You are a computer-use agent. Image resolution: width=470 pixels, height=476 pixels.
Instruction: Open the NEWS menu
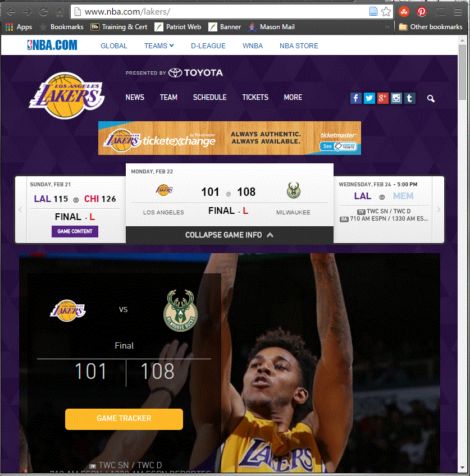pos(135,98)
